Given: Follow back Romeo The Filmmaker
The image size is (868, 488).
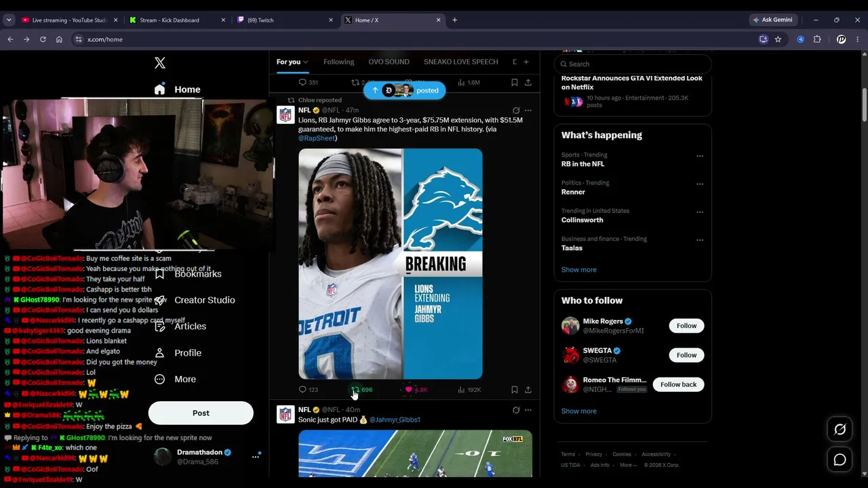Looking at the screenshot, I should click(x=678, y=384).
